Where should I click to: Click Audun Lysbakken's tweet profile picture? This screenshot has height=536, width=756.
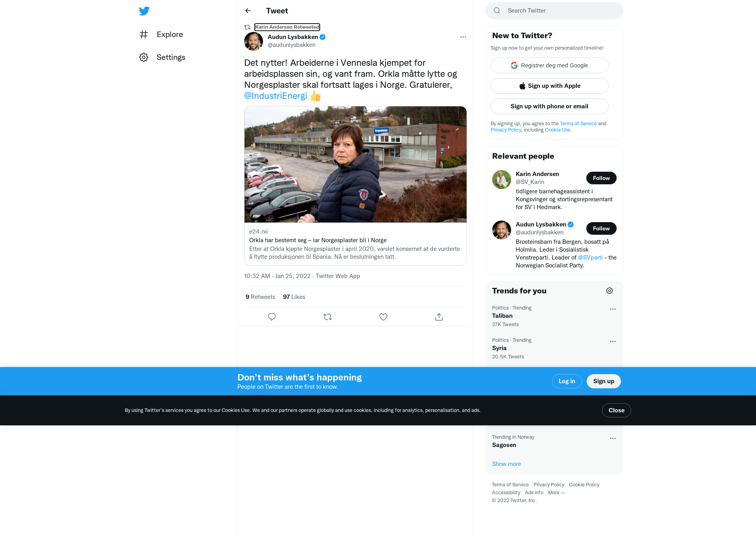tap(254, 41)
